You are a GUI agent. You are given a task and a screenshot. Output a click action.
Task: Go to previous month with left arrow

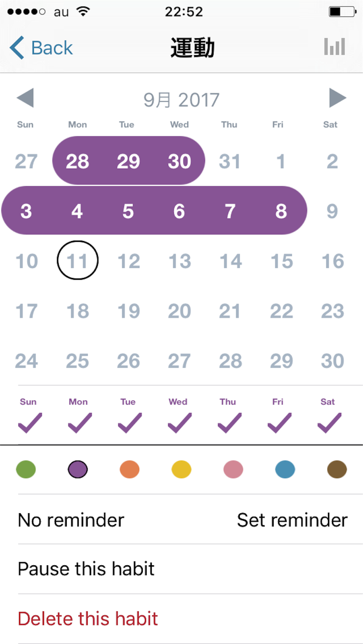coord(25,98)
